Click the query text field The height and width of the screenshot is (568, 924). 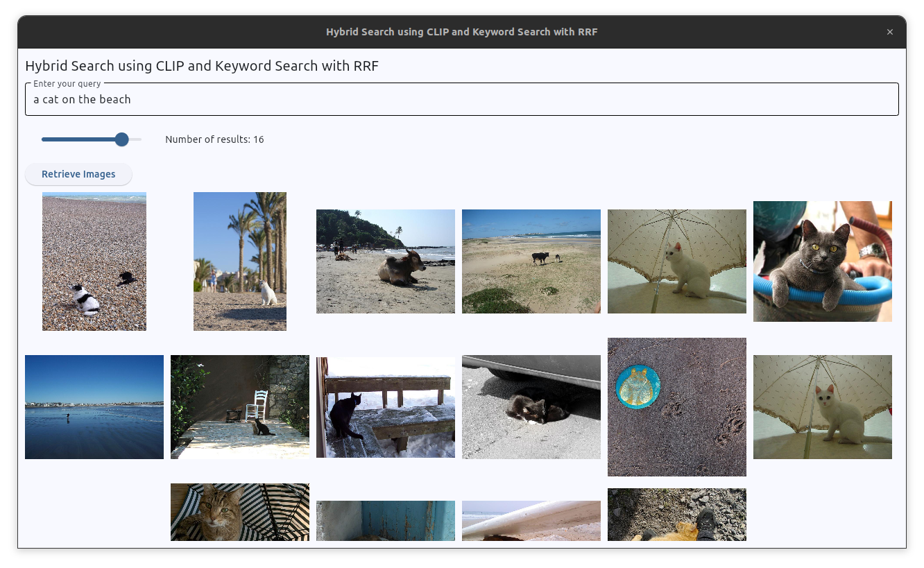(462, 99)
